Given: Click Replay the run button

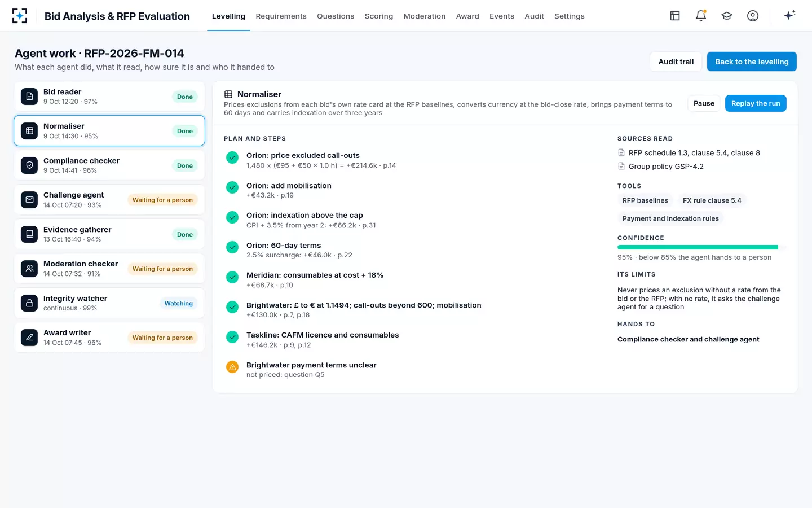Looking at the screenshot, I should point(756,103).
